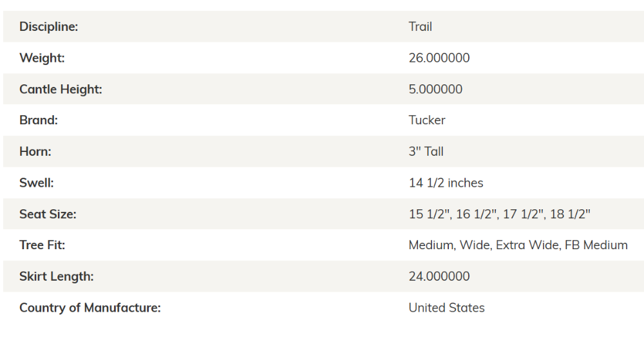Select the 14 1/2 inches swell value
This screenshot has width=644, height=340.
[446, 183]
